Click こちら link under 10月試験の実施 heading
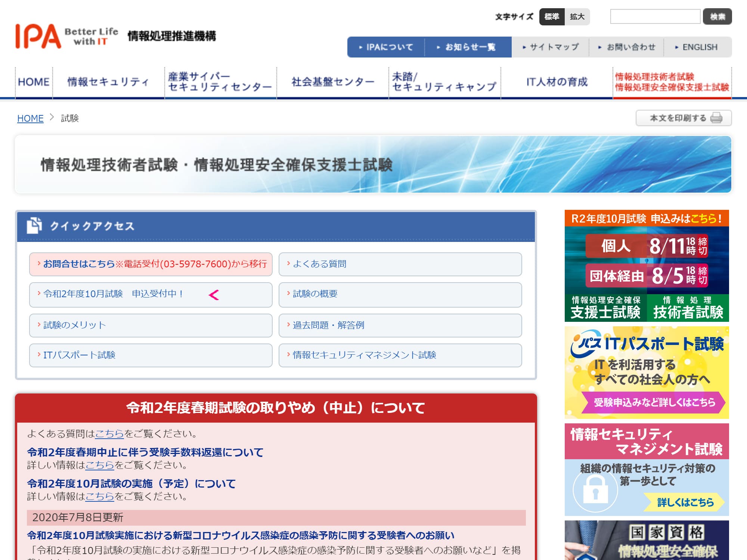Screen dimensions: 747x560 coord(100,497)
